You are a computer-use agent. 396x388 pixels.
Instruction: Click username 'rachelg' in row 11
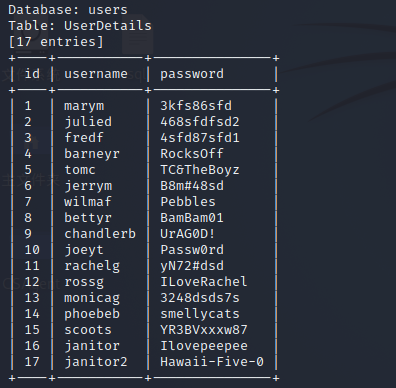click(92, 266)
